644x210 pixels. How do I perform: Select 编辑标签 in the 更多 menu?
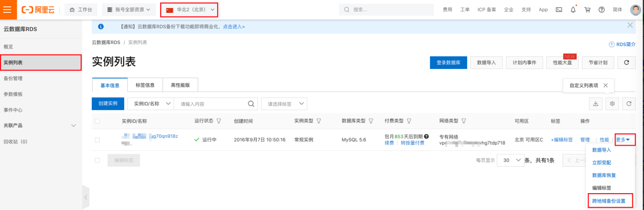pos(602,188)
